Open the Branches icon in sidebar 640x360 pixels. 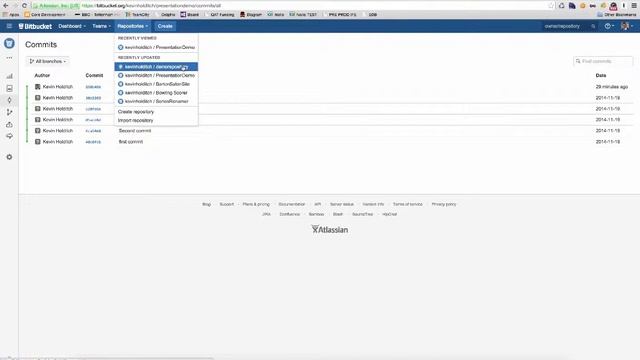point(9,112)
